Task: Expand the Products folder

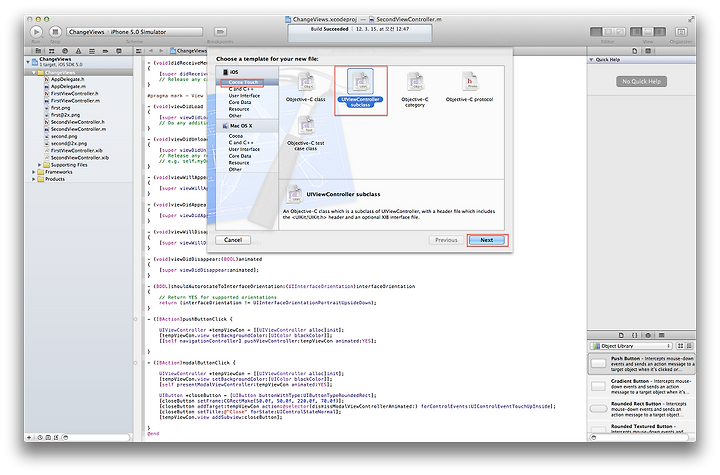Action: click(34, 179)
